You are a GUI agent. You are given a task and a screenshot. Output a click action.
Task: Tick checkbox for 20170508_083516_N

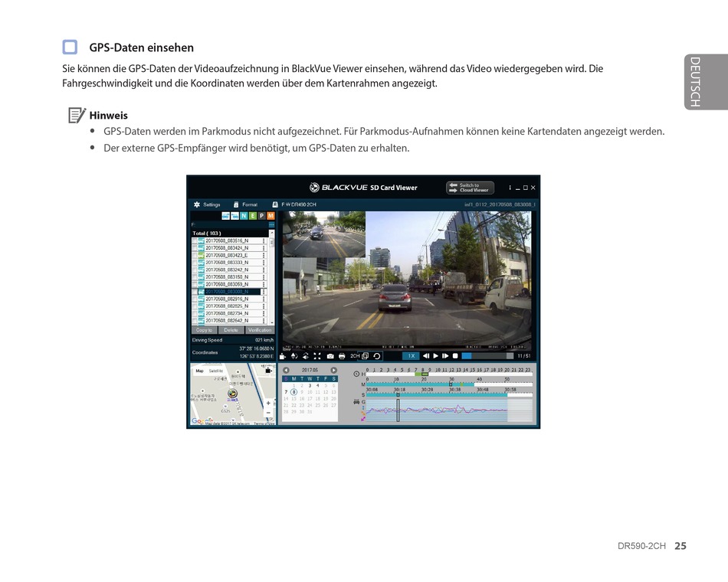(195, 241)
